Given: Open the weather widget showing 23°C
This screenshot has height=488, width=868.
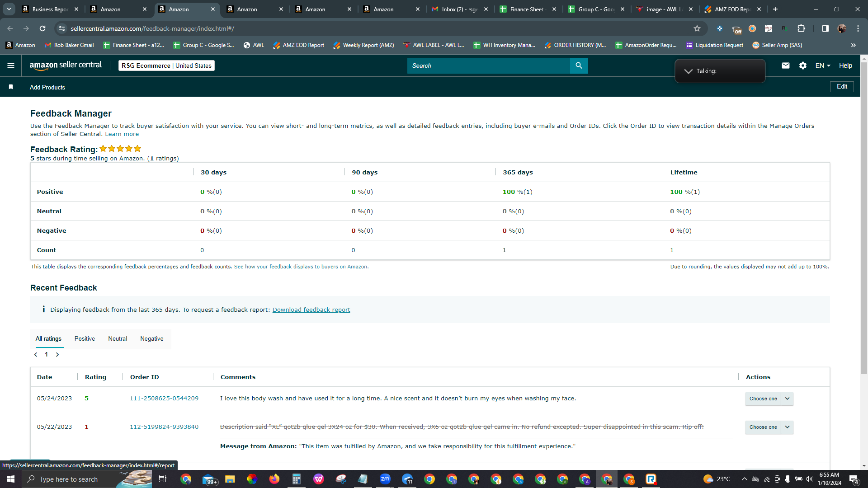Looking at the screenshot, I should pyautogui.click(x=717, y=479).
